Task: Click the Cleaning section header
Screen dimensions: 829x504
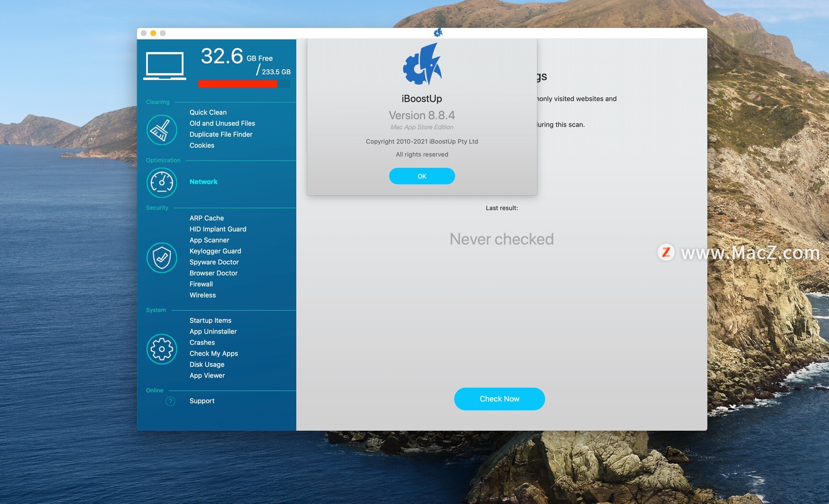Action: 157,102
